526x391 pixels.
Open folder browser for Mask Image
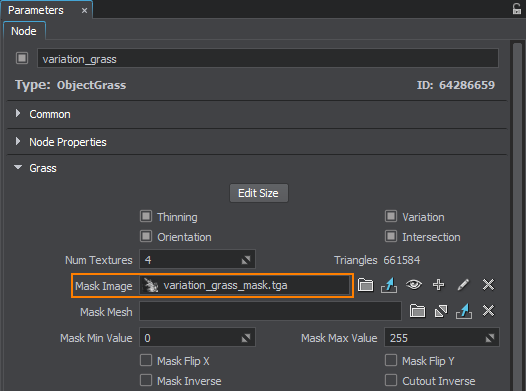click(x=365, y=285)
